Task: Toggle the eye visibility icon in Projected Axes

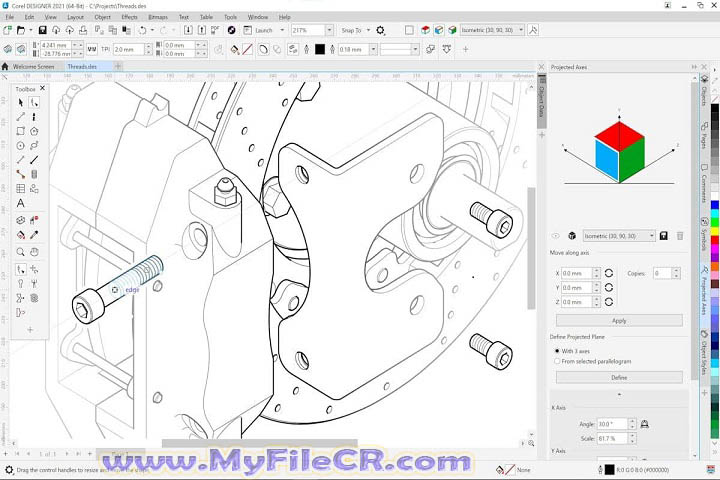Action: pos(556,236)
